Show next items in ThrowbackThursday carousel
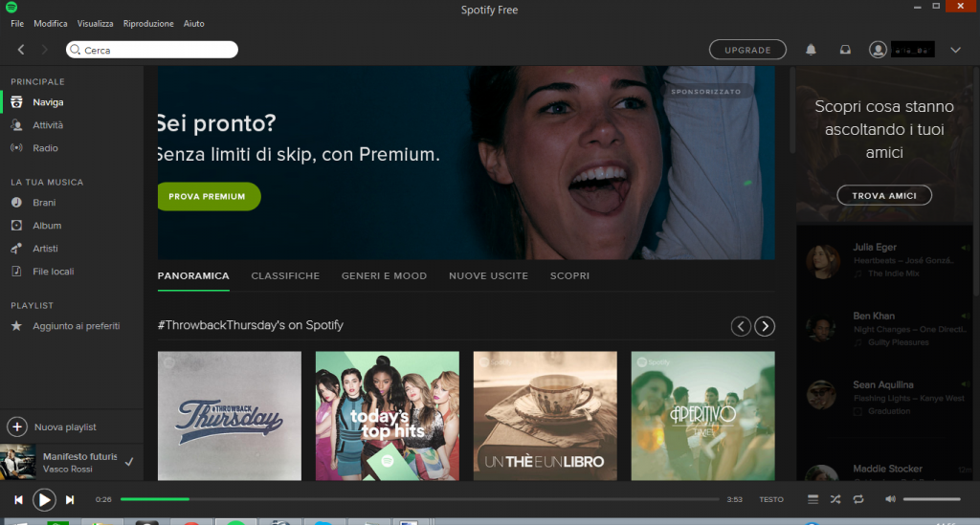980x525 pixels. coord(765,326)
